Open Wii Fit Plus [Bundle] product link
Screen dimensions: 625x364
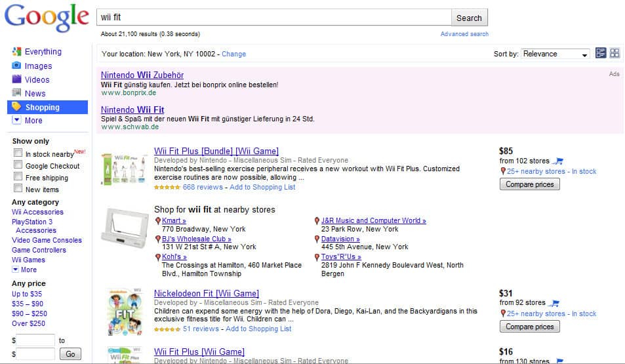tap(216, 151)
